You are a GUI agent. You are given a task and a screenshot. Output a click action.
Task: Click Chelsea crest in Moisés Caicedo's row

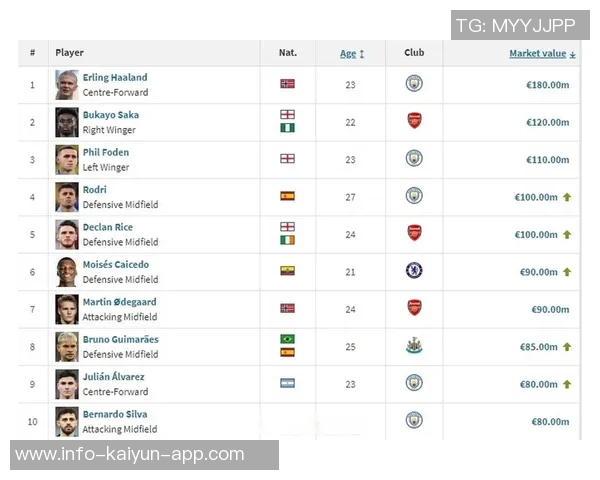tap(414, 271)
